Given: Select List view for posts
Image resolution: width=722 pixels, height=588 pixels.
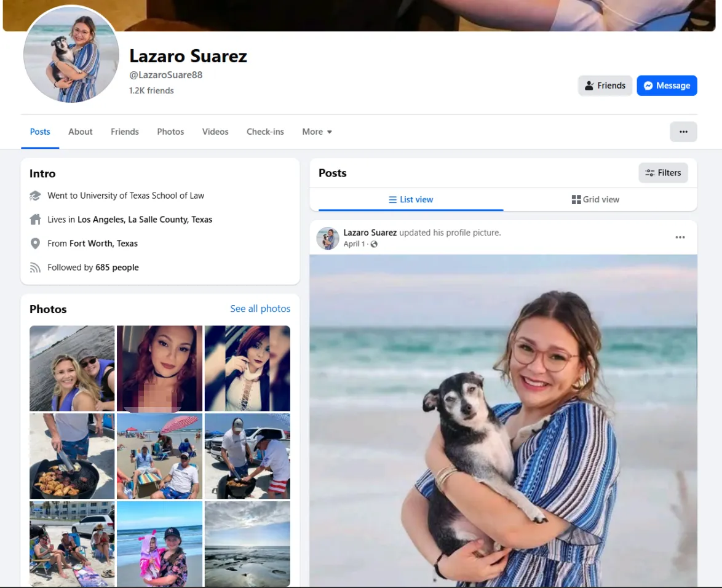Looking at the screenshot, I should [x=411, y=199].
